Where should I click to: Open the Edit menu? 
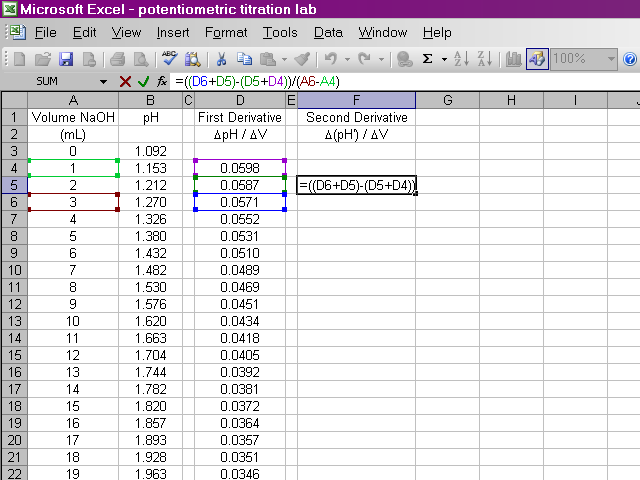(x=84, y=33)
